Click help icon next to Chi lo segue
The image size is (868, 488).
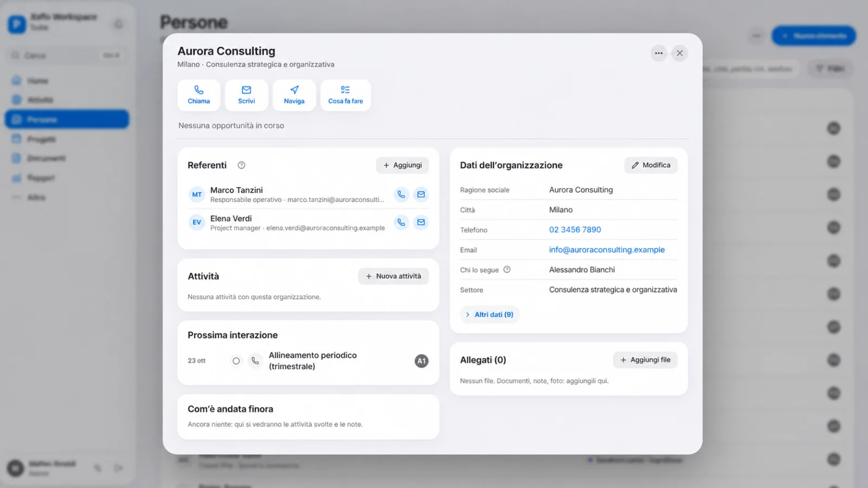coord(507,269)
